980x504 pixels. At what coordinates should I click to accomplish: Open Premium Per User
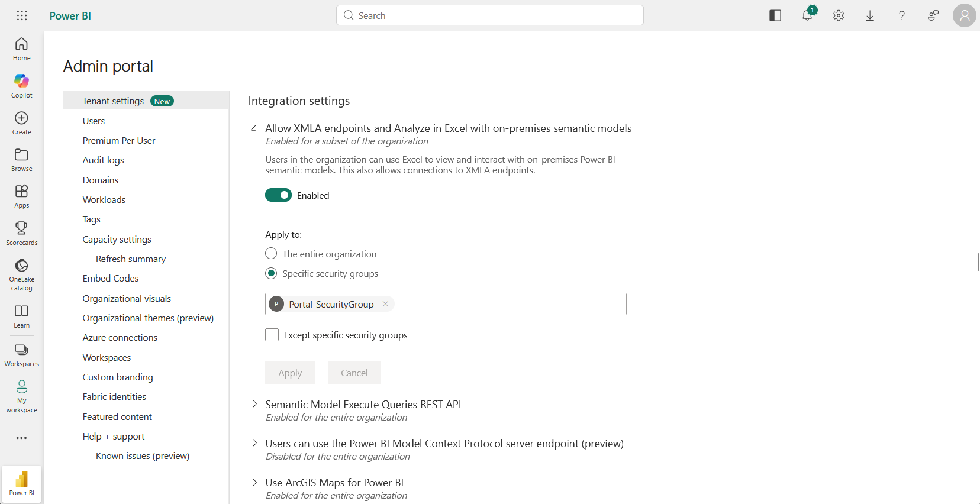(119, 140)
